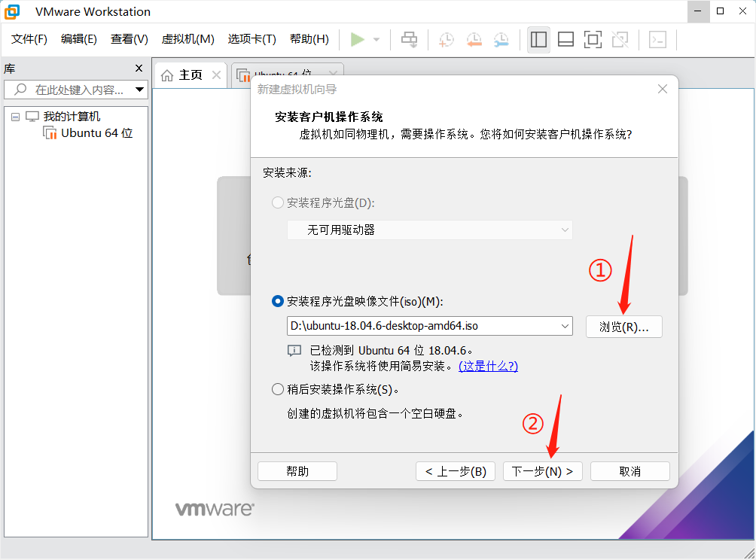Click the Ubuntu 64 位 VM icon in library
Image resolution: width=756 pixels, height=560 pixels.
(x=50, y=133)
